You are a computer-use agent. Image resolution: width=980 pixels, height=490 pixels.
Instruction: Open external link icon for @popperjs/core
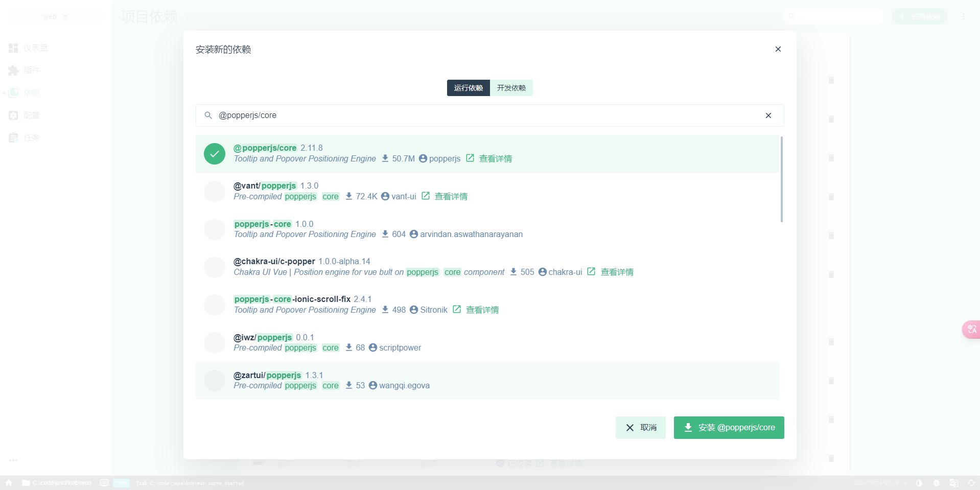tap(470, 158)
